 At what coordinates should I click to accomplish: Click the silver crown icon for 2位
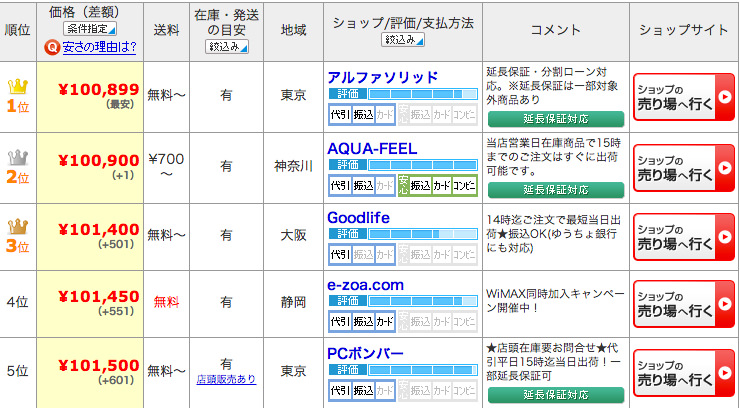pyautogui.click(x=18, y=157)
